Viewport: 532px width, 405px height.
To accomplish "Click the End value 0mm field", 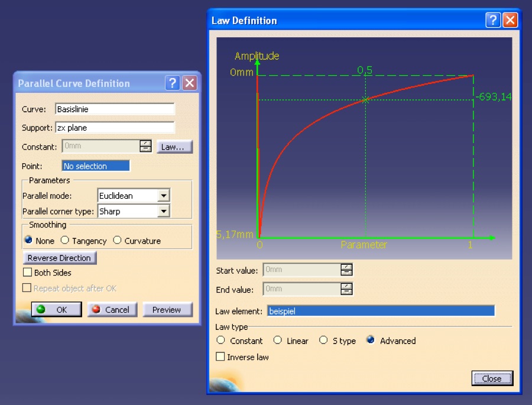I will tap(301, 289).
